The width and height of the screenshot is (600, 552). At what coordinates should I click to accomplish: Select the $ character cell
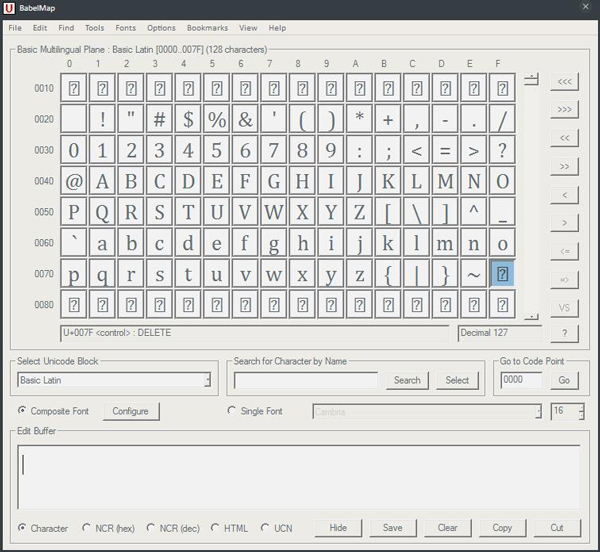[188, 119]
